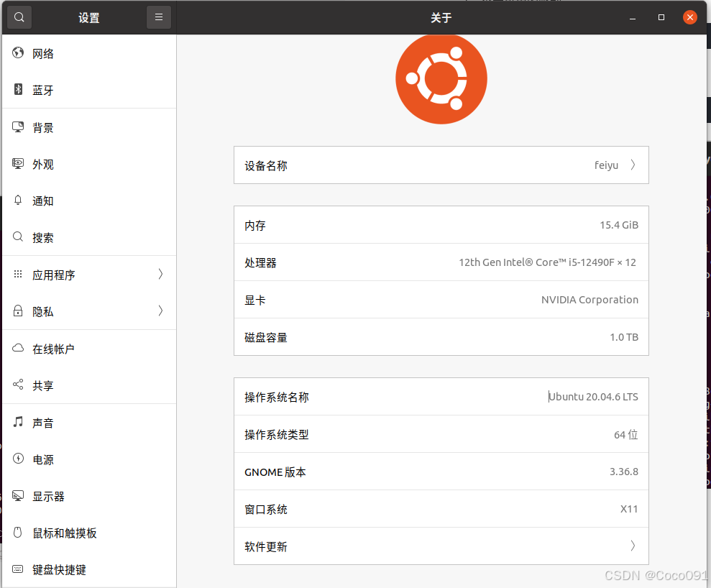Expand the 隐私 chevron arrow
Image resolution: width=711 pixels, height=588 pixels.
160,311
